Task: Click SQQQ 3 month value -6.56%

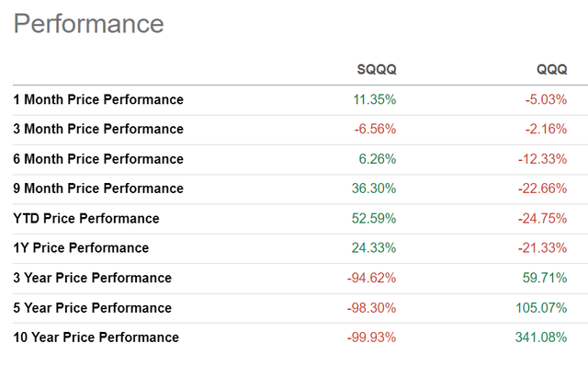Action: tap(375, 129)
